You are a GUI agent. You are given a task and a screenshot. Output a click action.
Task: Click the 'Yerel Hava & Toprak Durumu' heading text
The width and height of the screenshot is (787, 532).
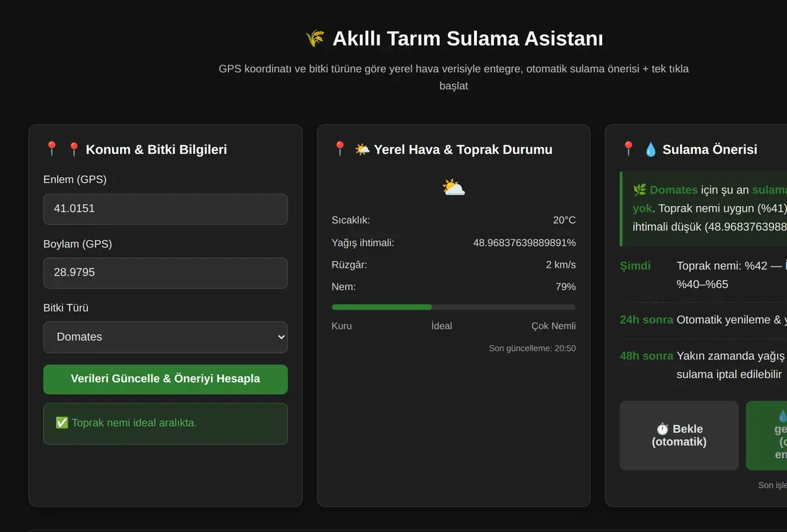(x=463, y=150)
